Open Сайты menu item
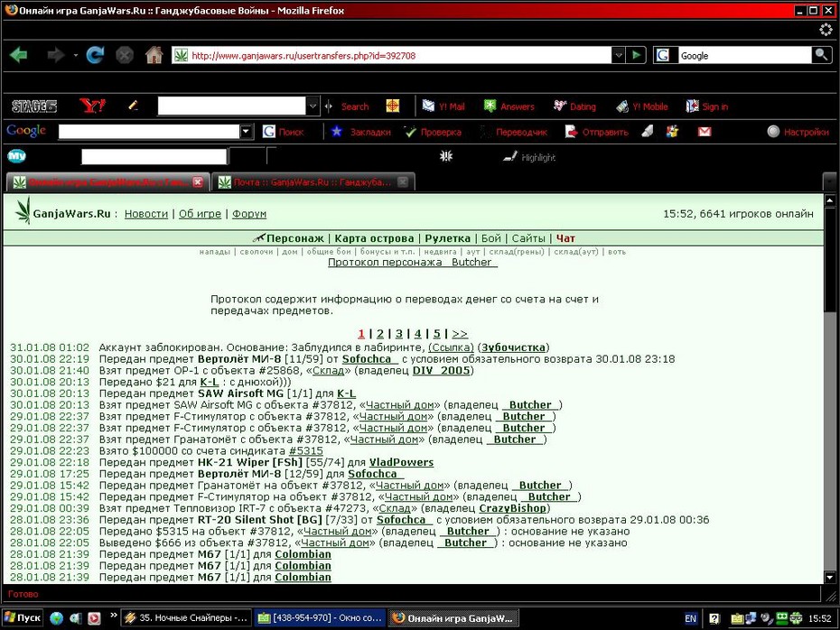 pyautogui.click(x=528, y=238)
